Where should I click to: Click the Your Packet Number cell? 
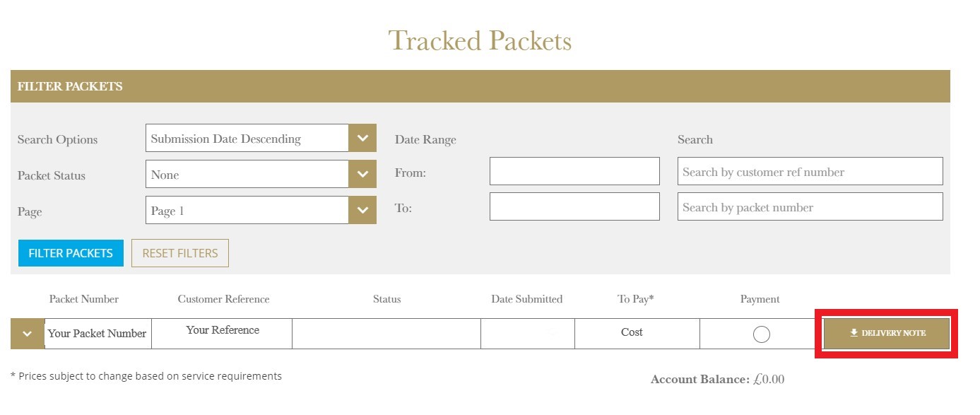tap(98, 334)
